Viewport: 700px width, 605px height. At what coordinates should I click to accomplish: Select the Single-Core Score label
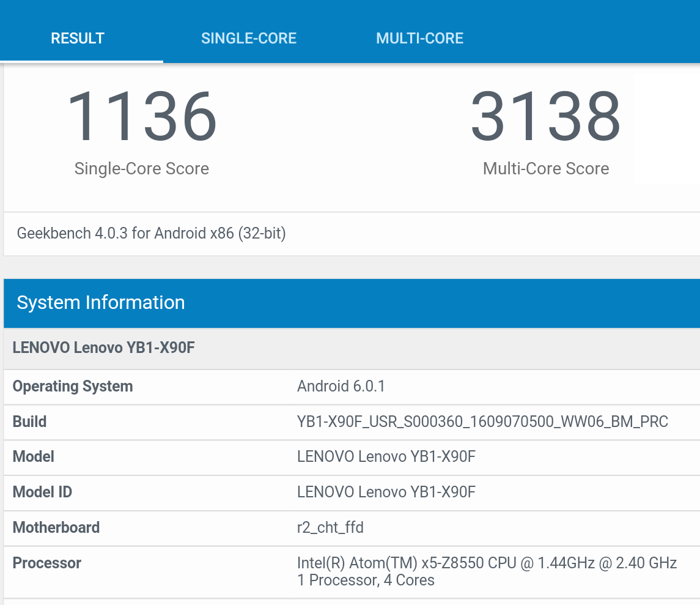pyautogui.click(x=142, y=169)
